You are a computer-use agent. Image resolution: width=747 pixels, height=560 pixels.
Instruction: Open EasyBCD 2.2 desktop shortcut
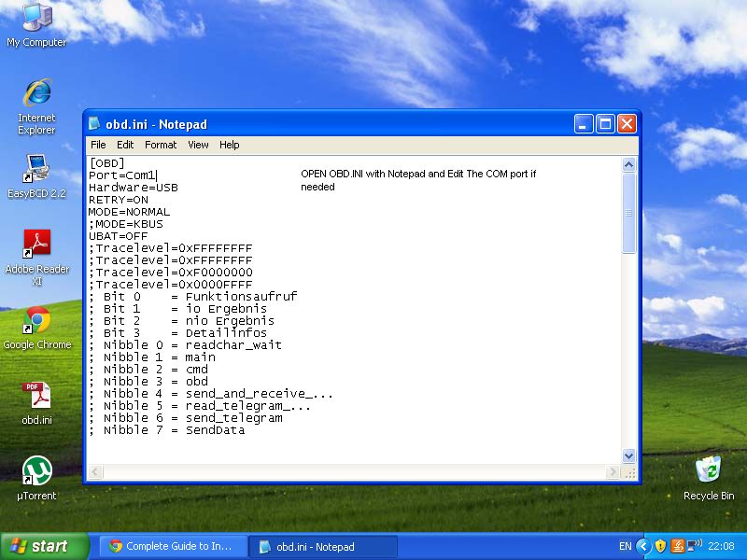[36, 170]
